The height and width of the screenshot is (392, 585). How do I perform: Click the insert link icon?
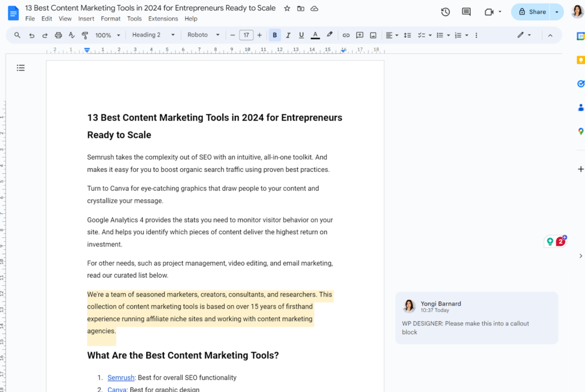point(346,35)
